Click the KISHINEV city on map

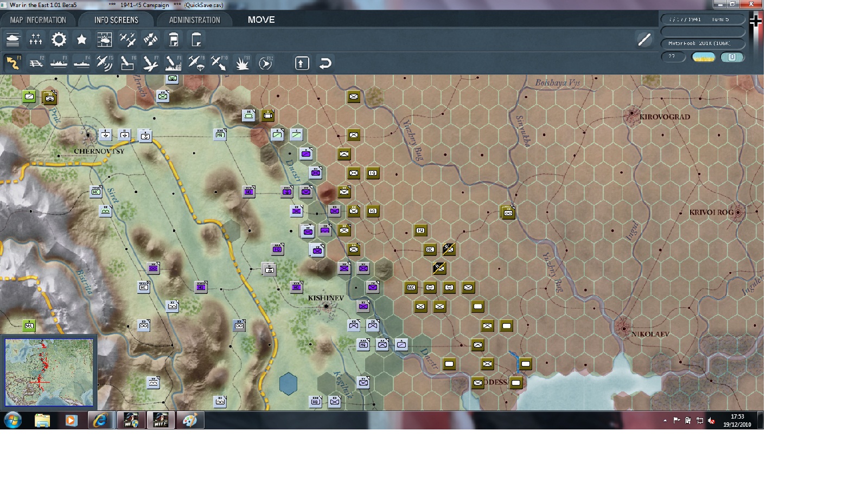click(x=326, y=306)
